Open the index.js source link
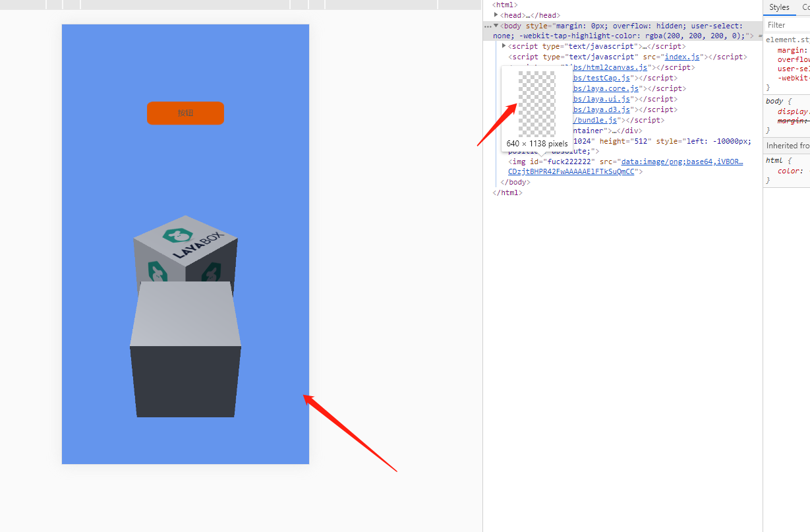Screen dimensions: 810x532 [682, 57]
